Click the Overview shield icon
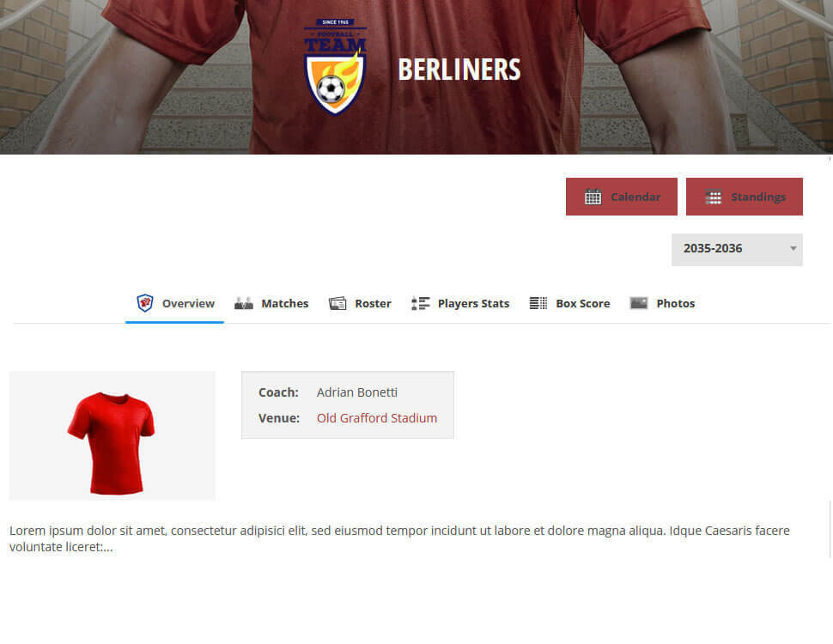This screenshot has height=644, width=833. point(145,303)
